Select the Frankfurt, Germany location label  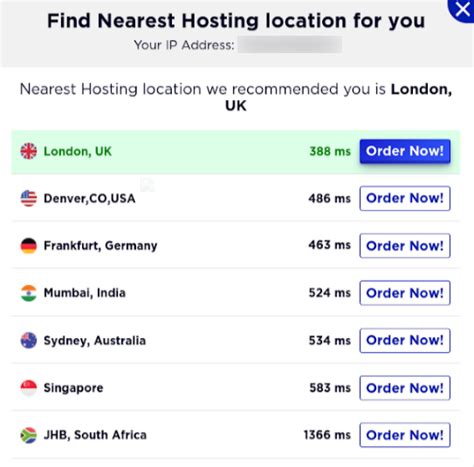point(100,246)
